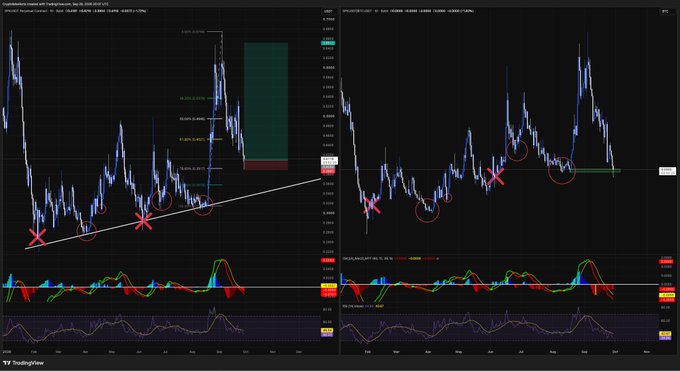680x371 pixels.
Task: Click the Sep label on left chart time axis
Action: click(x=219, y=351)
